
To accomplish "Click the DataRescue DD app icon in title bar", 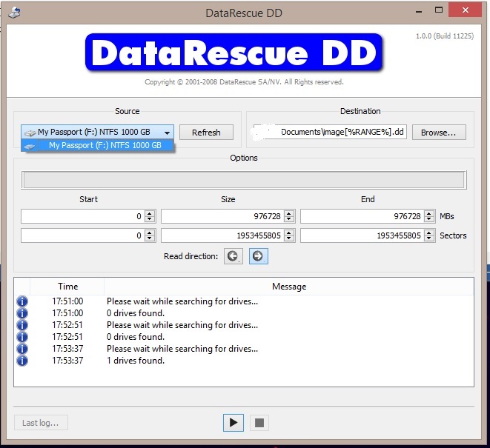I will pyautogui.click(x=14, y=13).
